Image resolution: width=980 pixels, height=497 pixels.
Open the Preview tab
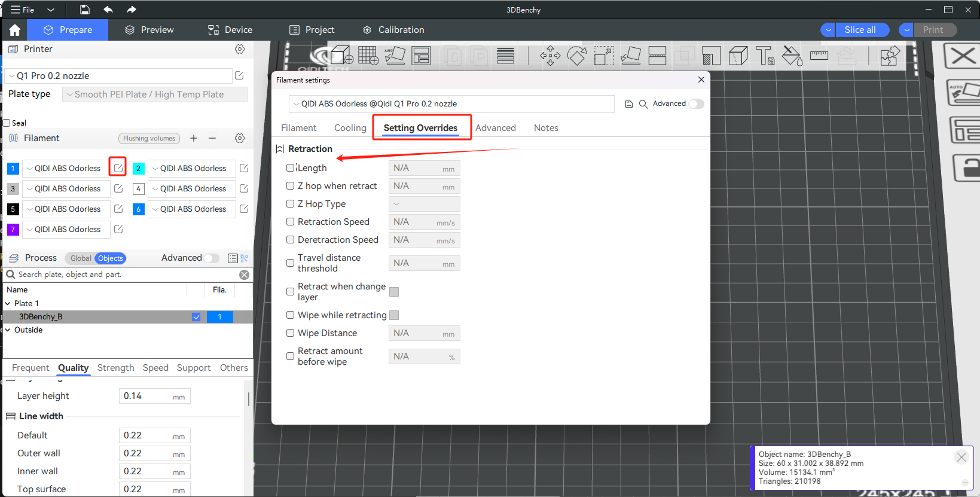tap(149, 30)
